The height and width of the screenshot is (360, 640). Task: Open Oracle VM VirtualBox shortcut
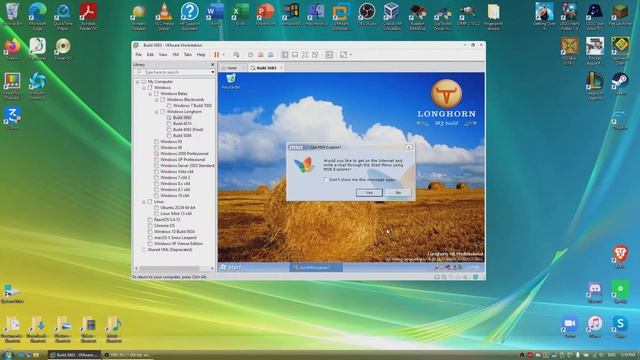392,16
